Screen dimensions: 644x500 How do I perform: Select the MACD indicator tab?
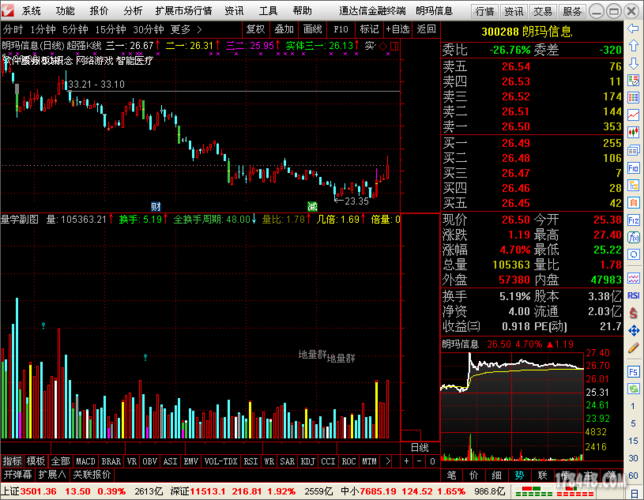pos(85,461)
